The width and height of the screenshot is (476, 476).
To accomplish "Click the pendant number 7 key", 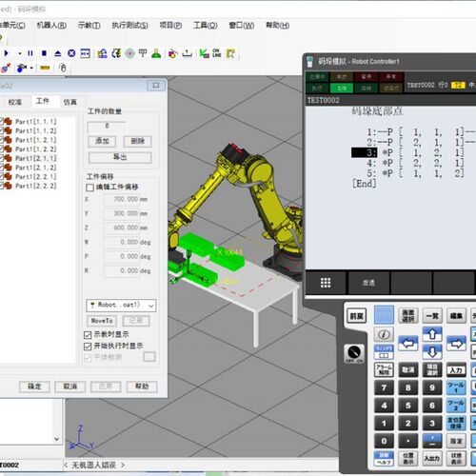I will coord(384,387).
